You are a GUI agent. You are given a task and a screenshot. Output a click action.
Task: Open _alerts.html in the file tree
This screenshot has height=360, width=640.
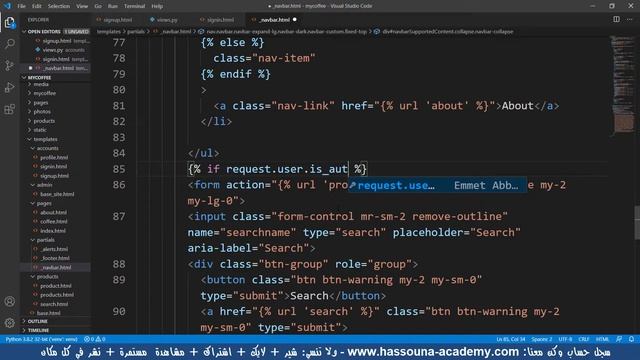tap(54, 249)
